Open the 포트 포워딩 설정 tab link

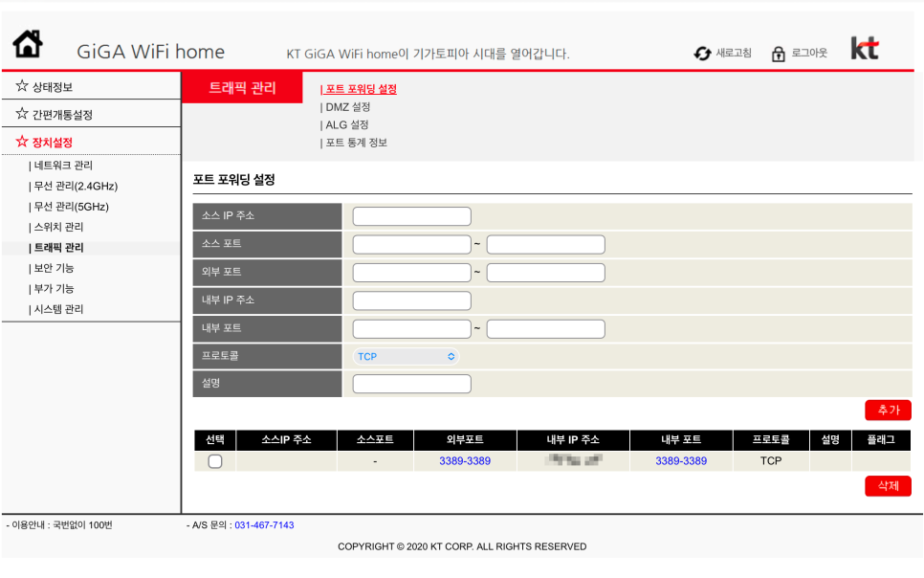[361, 89]
